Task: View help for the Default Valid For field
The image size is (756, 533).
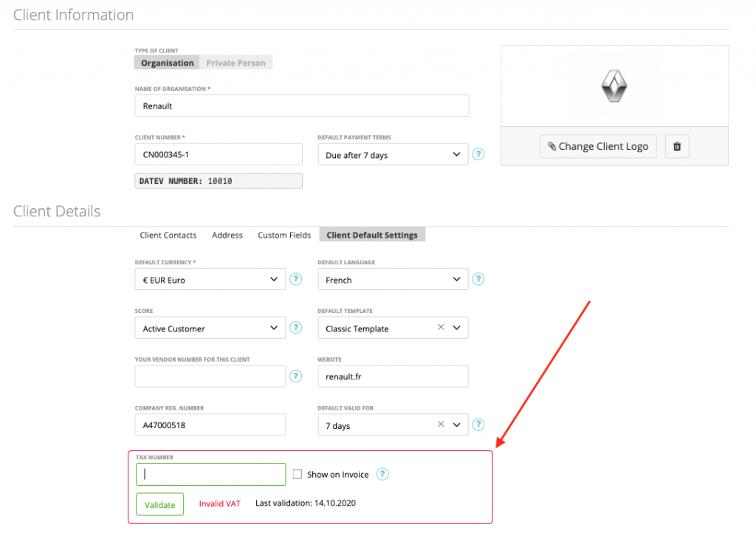Action: point(478,424)
